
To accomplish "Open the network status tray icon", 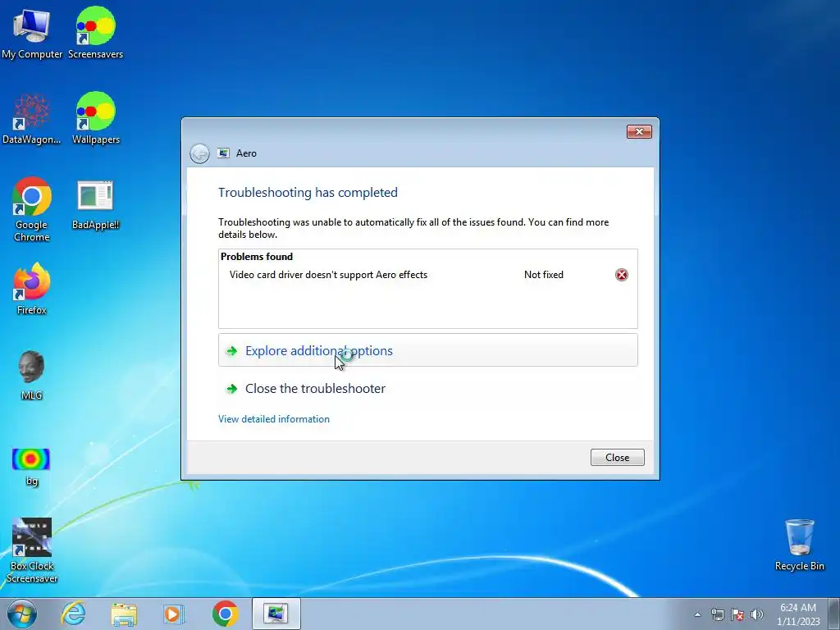I will point(717,614).
